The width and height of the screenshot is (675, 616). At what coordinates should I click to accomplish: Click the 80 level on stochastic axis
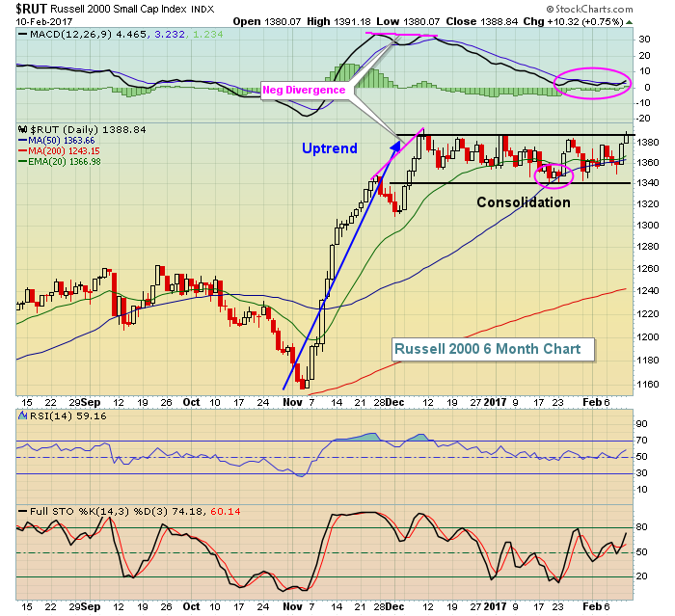pyautogui.click(x=642, y=527)
